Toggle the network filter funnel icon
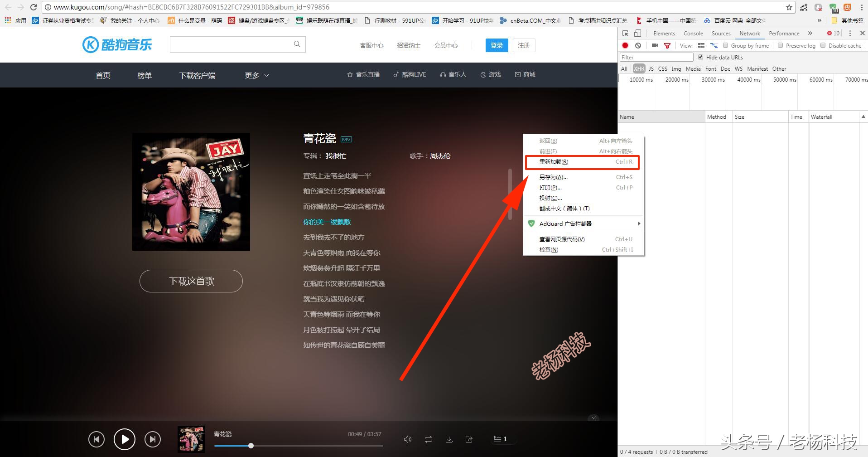This screenshot has height=457, width=868. tap(667, 45)
